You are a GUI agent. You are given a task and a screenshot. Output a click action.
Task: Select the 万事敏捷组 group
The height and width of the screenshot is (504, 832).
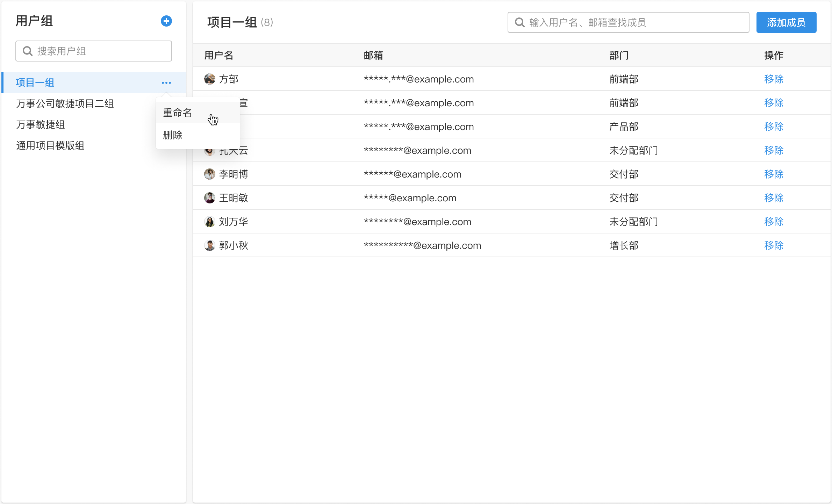point(41,124)
